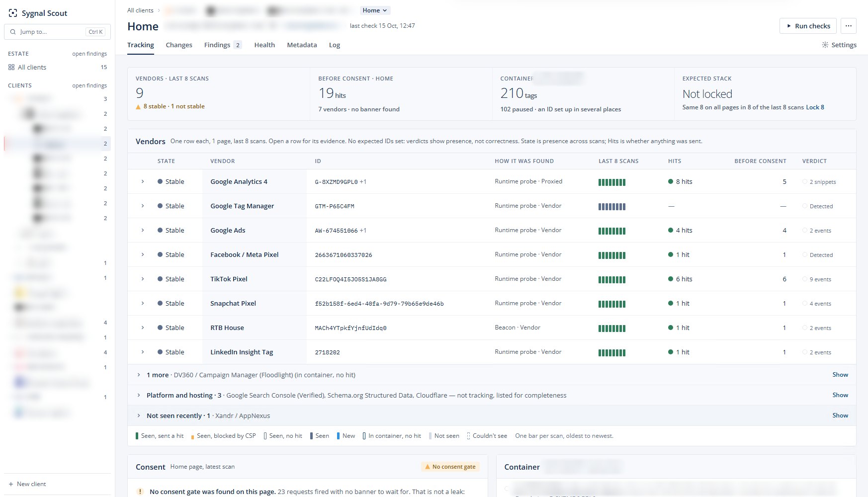Click the Last 8 scans bars for RTB House
Viewport: 868px width, 497px height.
coord(612,328)
